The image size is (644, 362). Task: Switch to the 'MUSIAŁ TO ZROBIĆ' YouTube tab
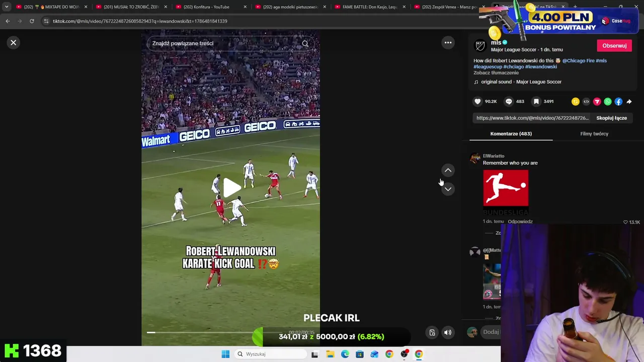click(131, 7)
